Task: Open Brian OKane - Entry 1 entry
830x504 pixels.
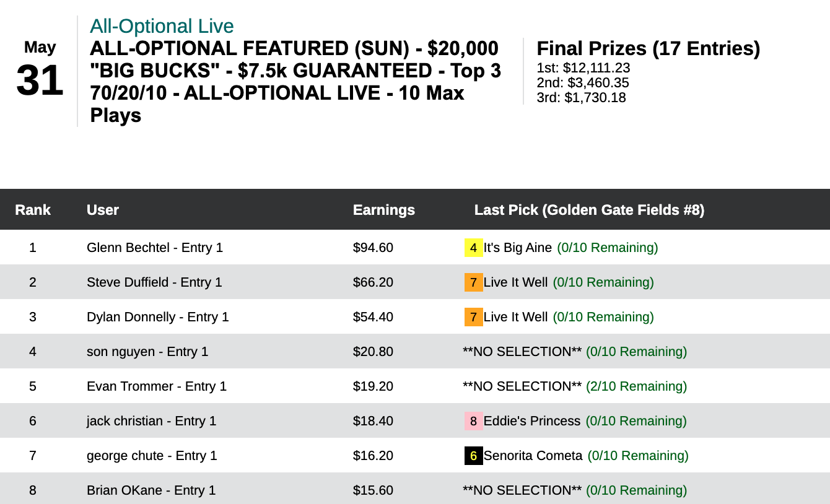Action: coord(151,490)
